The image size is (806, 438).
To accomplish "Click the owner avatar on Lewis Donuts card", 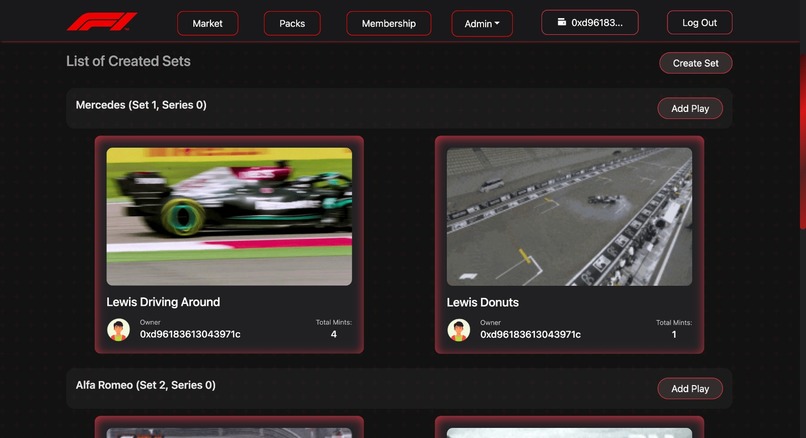I will pyautogui.click(x=459, y=330).
